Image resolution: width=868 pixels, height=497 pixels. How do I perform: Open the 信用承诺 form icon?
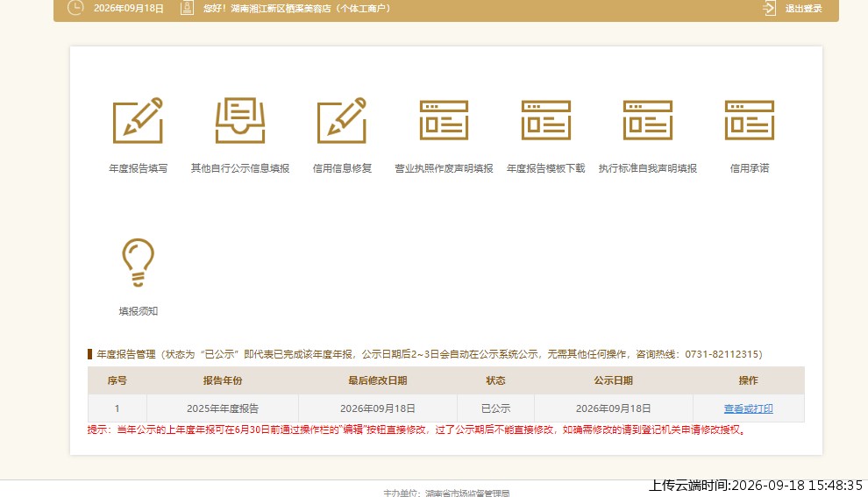tap(750, 120)
